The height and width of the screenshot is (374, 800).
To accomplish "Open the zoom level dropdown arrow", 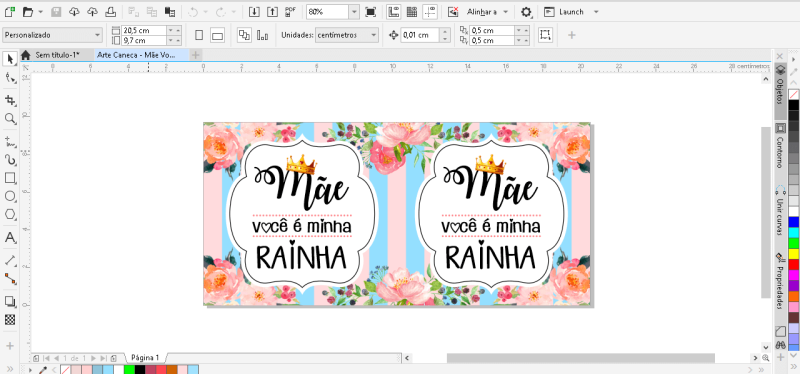I will coord(354,11).
